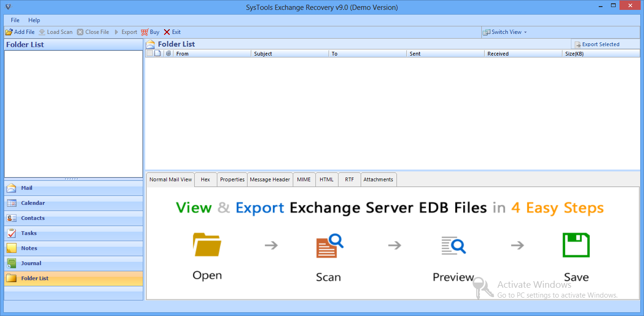Select Folder List in the navigation pane
Viewport: 644px width, 316px height.
pyautogui.click(x=74, y=279)
